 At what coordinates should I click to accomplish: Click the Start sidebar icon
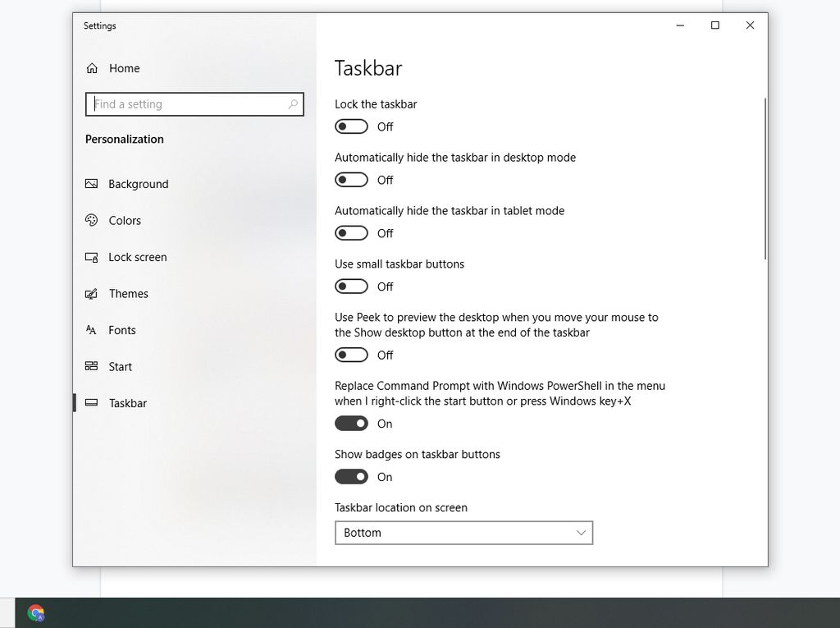point(91,366)
